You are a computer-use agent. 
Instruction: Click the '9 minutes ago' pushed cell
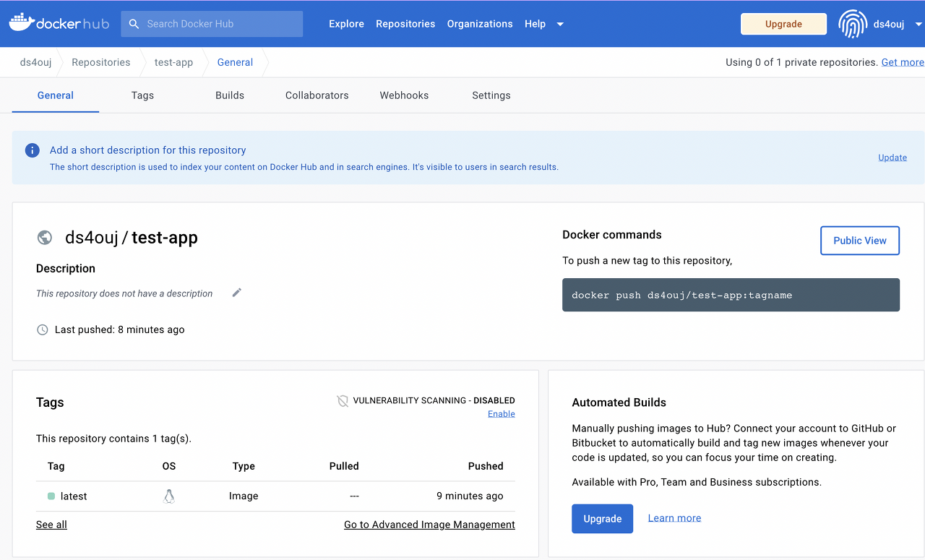click(x=470, y=496)
